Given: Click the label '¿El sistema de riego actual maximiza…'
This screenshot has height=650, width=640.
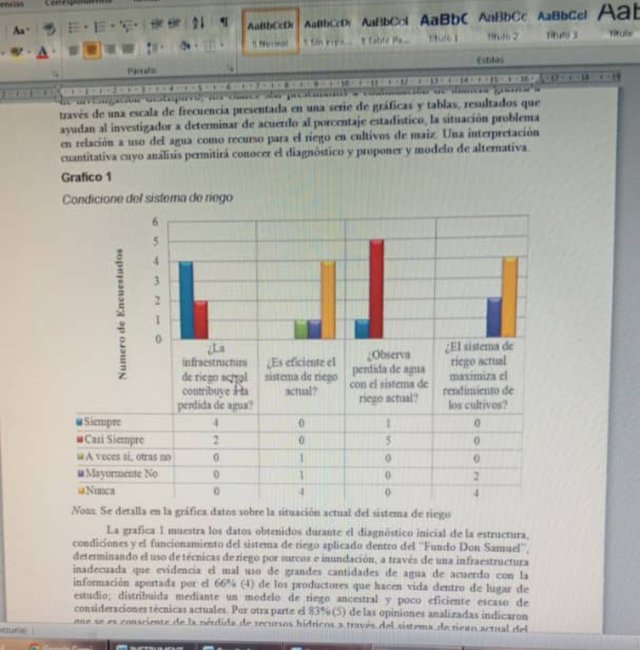Looking at the screenshot, I should point(478,375).
